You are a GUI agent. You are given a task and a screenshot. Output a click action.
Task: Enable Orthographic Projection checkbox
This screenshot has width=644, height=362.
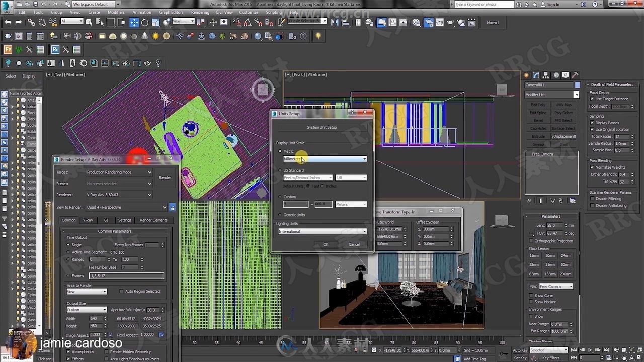[x=531, y=241]
